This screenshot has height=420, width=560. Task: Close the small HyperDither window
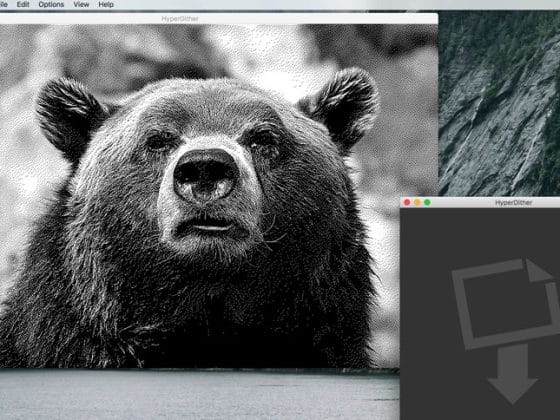[x=407, y=202]
